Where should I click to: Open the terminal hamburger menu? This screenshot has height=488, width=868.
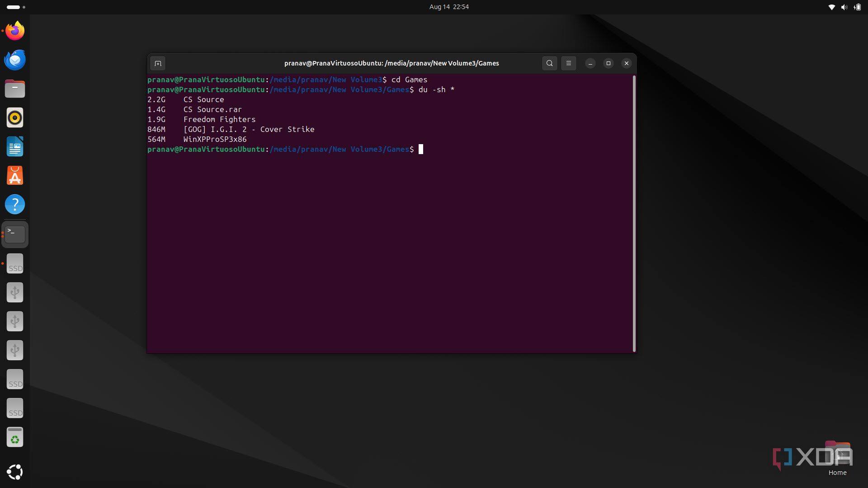pos(569,63)
